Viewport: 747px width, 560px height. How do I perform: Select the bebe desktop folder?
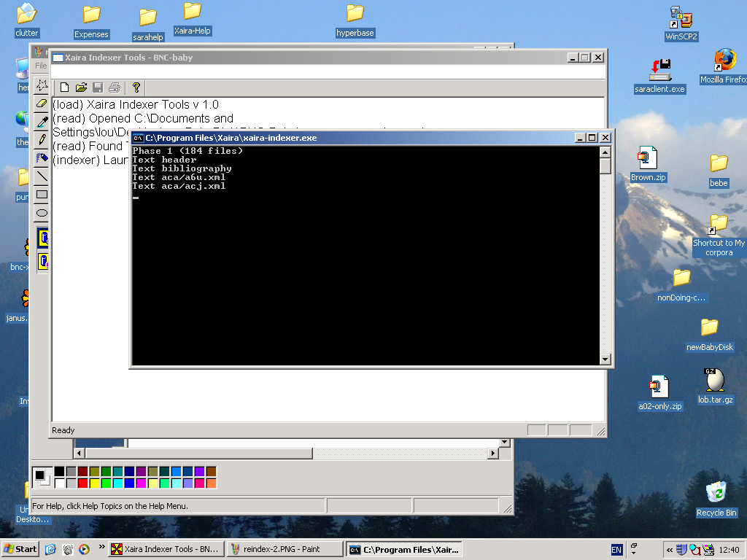pyautogui.click(x=719, y=171)
